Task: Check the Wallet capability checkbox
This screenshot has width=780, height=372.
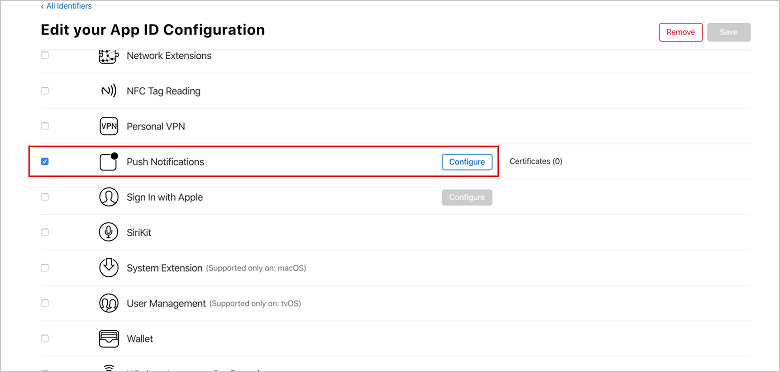Action: click(45, 339)
